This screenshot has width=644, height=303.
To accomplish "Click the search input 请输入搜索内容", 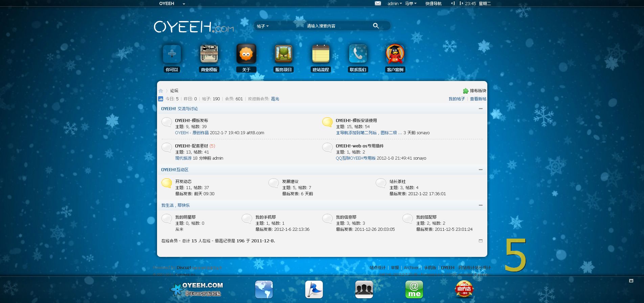I will point(321,26).
